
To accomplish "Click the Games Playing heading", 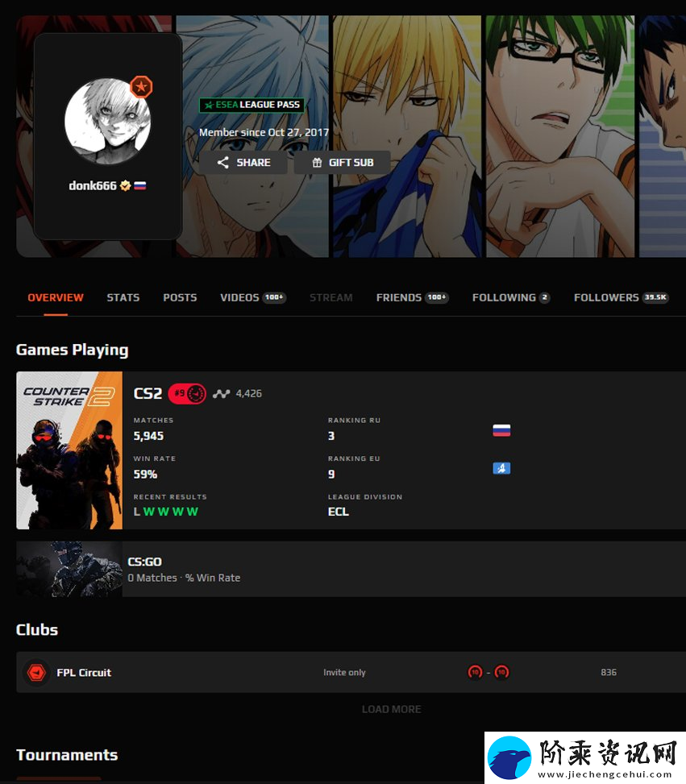I will click(x=72, y=350).
